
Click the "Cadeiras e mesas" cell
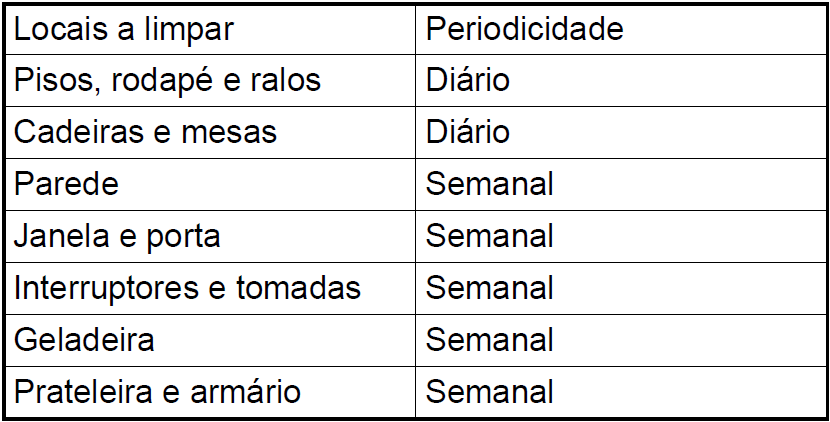coord(145,132)
